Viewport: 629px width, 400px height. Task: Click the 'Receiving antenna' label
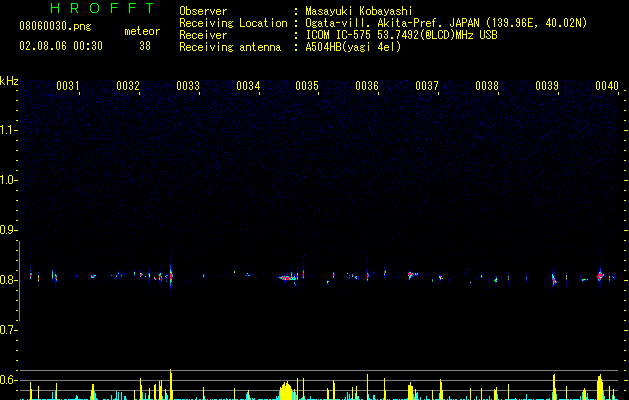point(230,47)
